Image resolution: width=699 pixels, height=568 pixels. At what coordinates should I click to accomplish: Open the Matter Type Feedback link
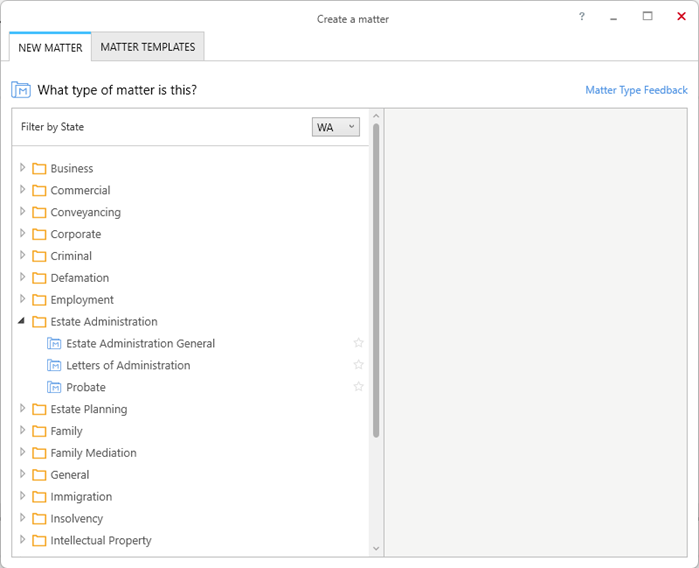[x=636, y=90]
